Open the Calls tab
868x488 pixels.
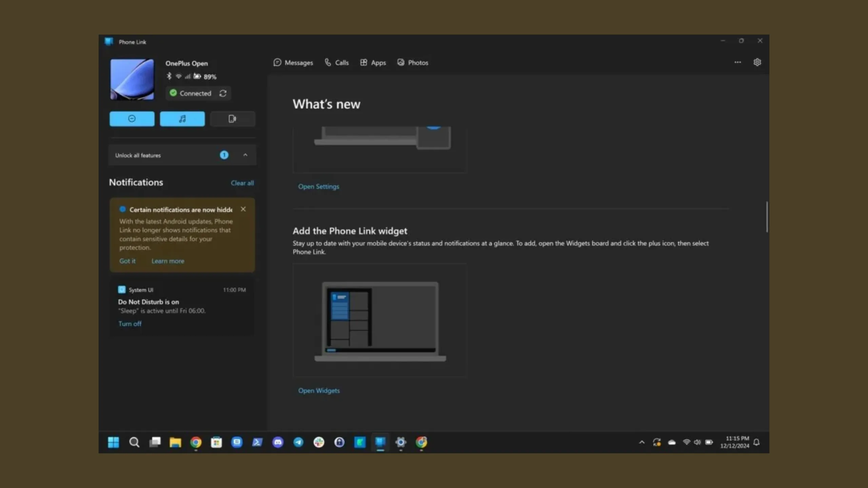tap(336, 63)
